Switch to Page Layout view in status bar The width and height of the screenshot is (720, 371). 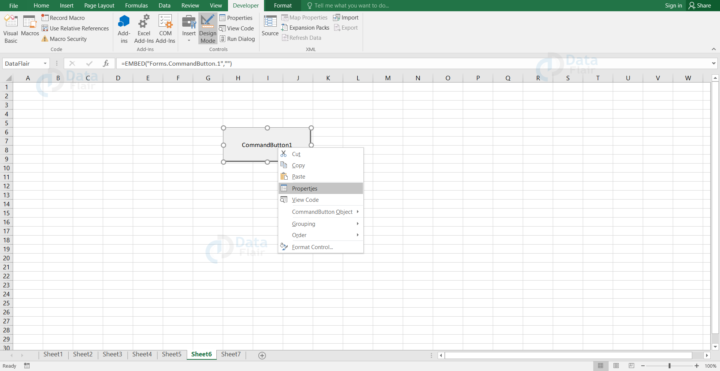(616, 366)
